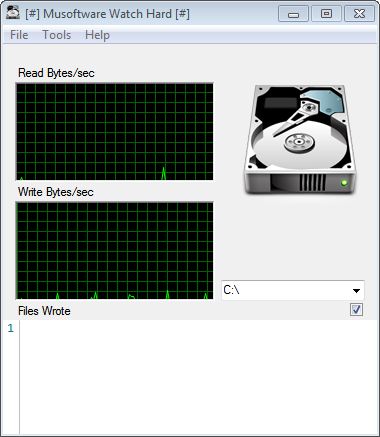Click inside the Files Wrote text area
Viewport: 380px width, 437px height.
[199, 377]
